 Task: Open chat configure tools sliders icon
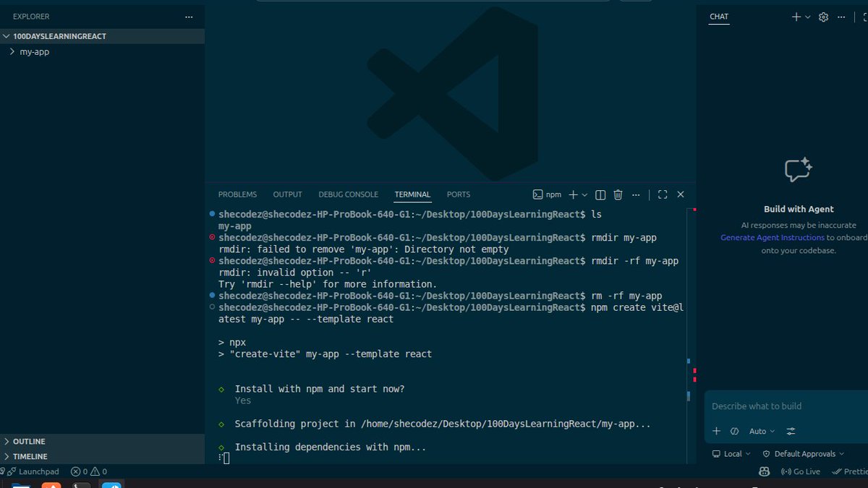[x=791, y=431]
